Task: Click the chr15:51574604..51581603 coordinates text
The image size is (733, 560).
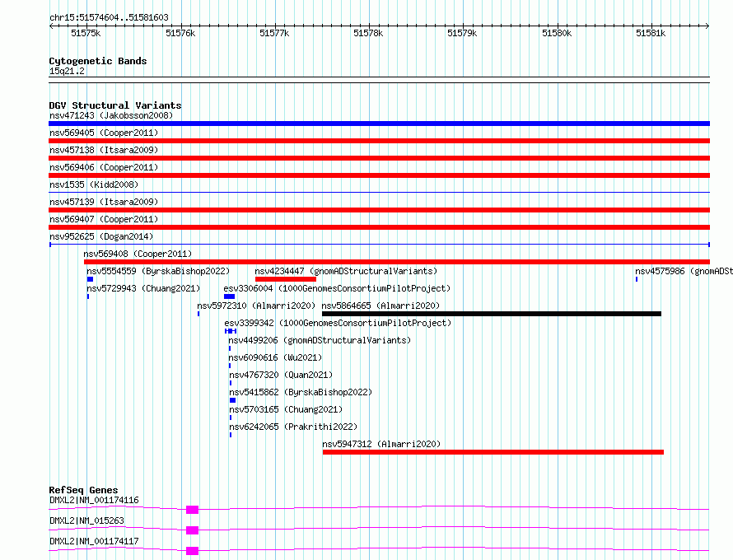Action: tap(109, 17)
